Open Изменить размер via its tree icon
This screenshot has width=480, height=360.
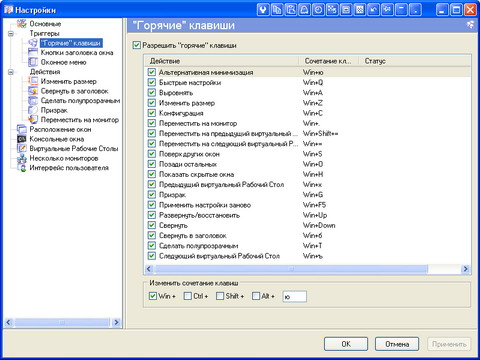tap(33, 81)
